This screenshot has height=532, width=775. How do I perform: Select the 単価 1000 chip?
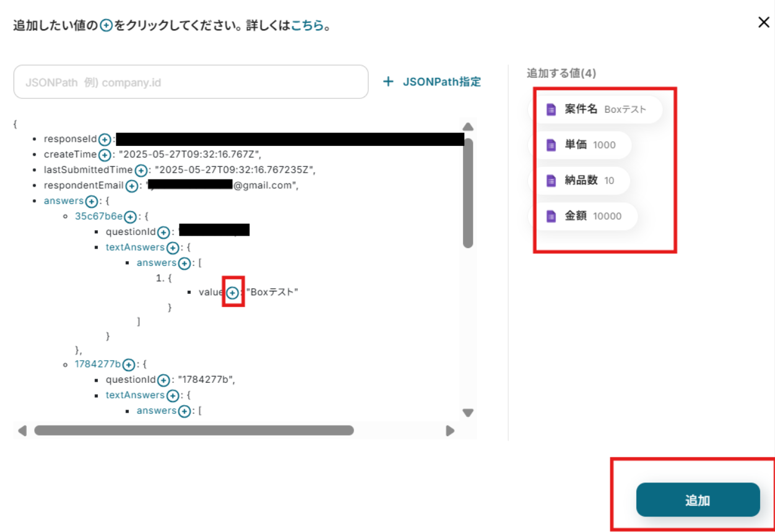pos(583,145)
